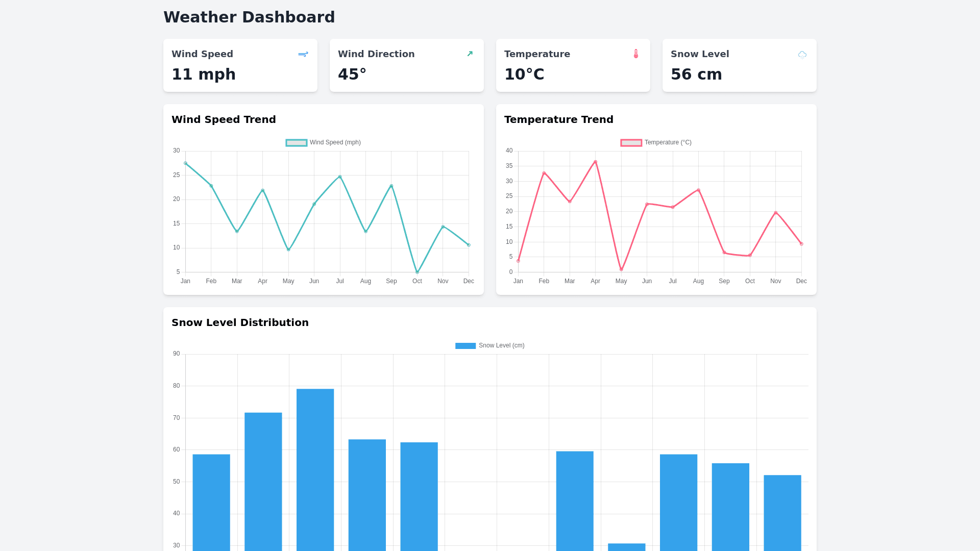This screenshot has width=980, height=551.
Task: Click the Snow Level (cm) legend label
Action: pyautogui.click(x=501, y=346)
